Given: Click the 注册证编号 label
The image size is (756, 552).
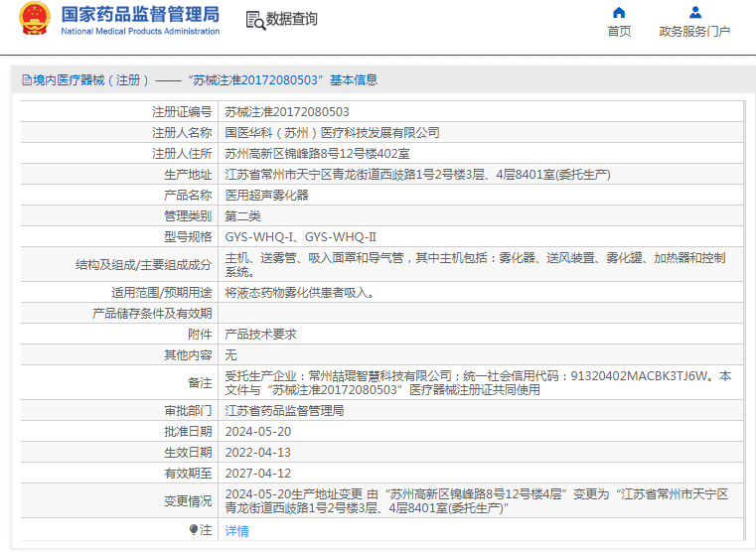Looking at the screenshot, I should click(182, 112).
